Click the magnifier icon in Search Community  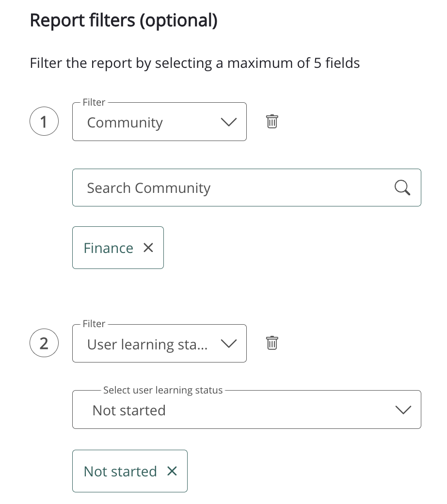(402, 188)
